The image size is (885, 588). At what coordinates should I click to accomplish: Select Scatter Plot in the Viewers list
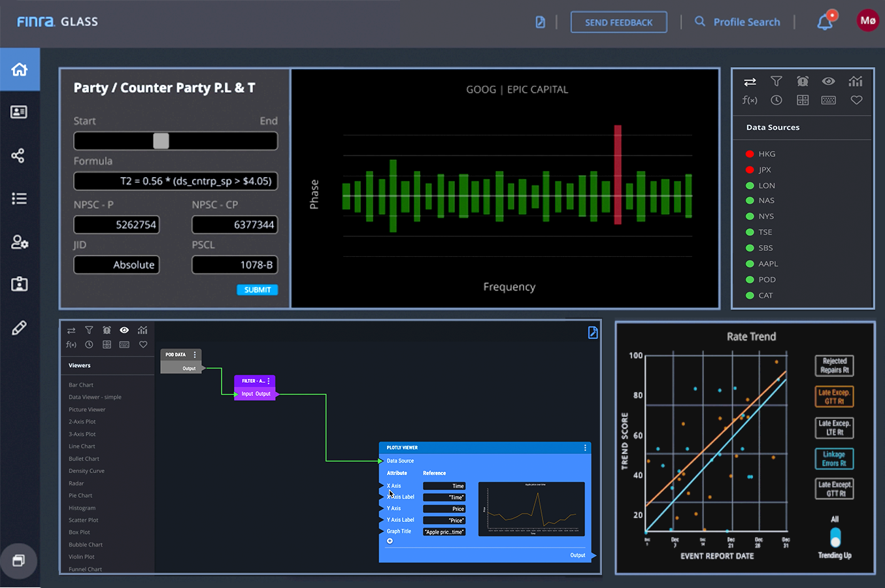point(84,520)
